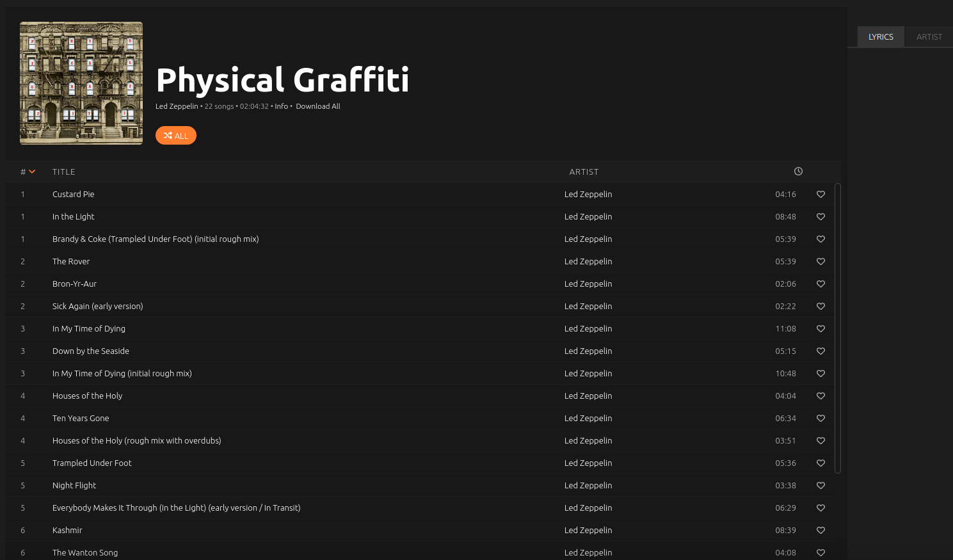Click heart for Houses of the Holy rough mix
953x560 pixels.
pos(821,441)
